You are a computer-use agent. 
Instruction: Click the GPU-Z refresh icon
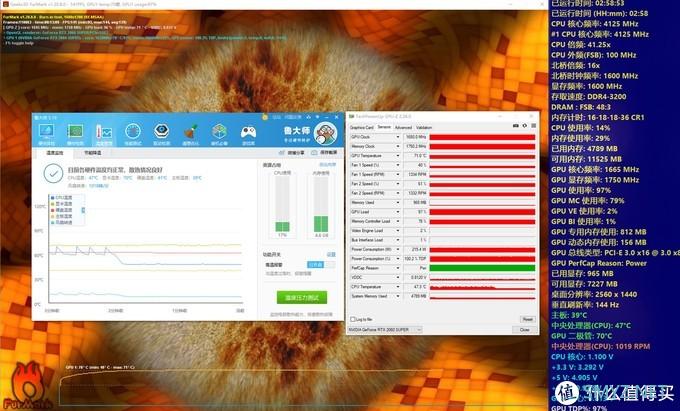click(524, 126)
